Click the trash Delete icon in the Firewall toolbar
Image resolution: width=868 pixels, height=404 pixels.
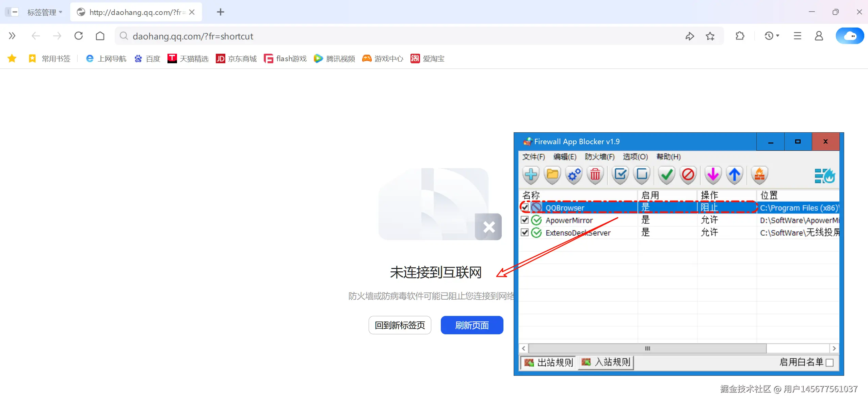(595, 175)
